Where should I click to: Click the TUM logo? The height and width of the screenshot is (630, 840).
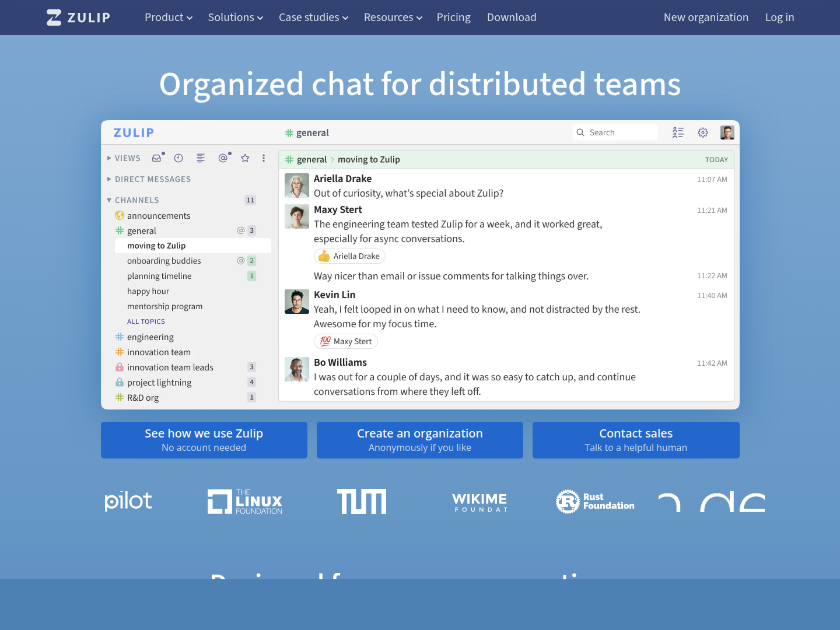coord(362,502)
